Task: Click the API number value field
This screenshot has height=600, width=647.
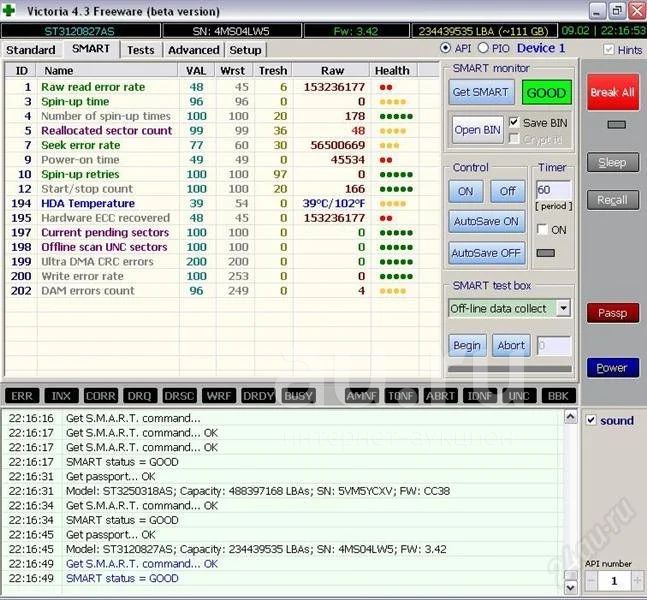Action: [x=614, y=581]
